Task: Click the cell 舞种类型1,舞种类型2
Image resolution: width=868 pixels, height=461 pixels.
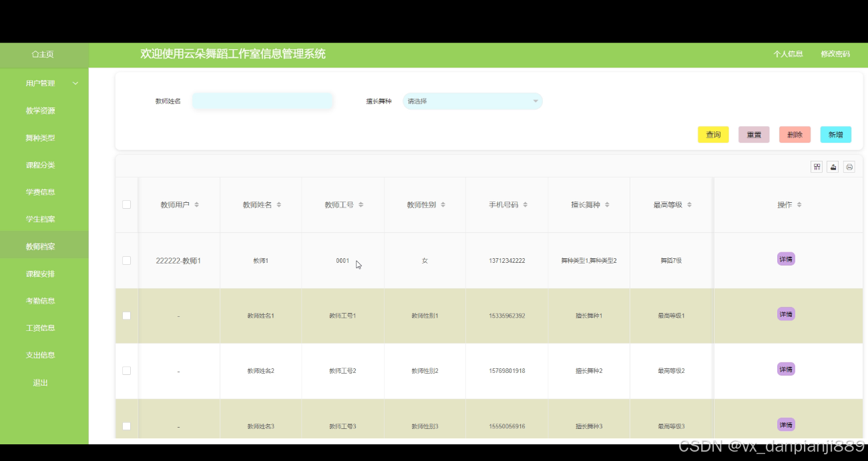Action: [x=589, y=261]
